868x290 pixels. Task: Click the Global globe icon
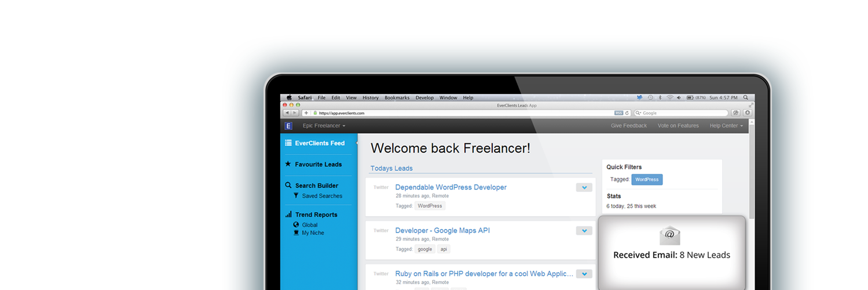click(x=296, y=224)
